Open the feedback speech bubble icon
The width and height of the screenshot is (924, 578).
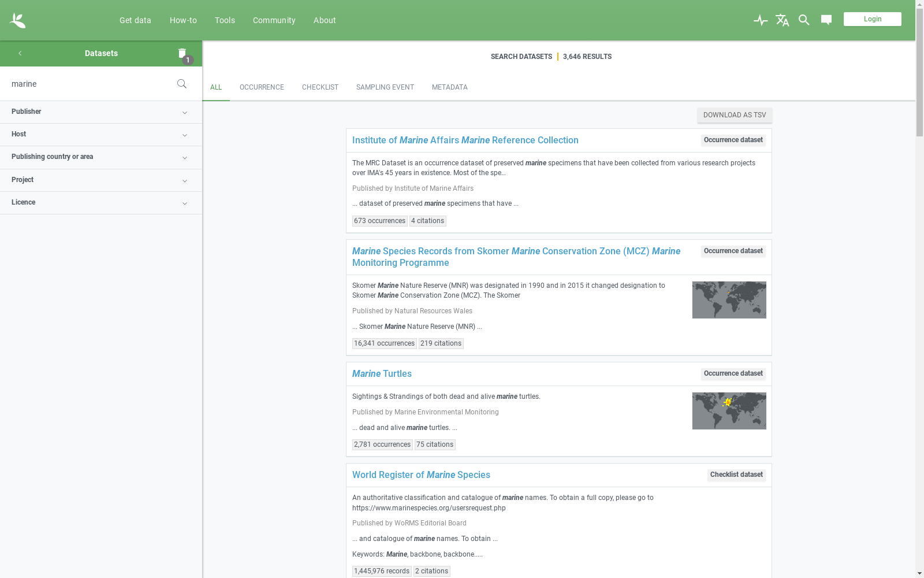coord(826,20)
